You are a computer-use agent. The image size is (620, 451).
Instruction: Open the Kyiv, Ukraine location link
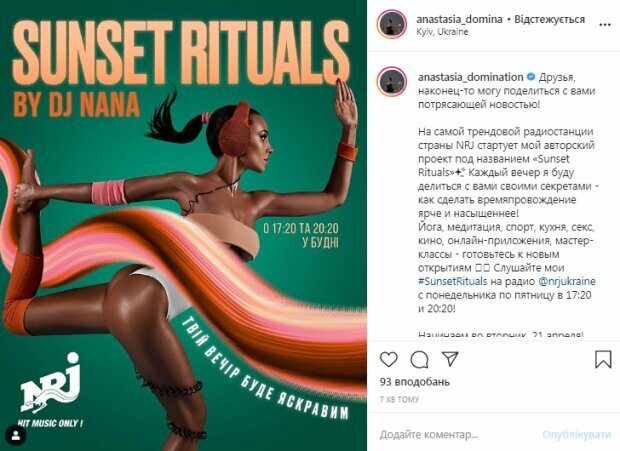tap(442, 32)
